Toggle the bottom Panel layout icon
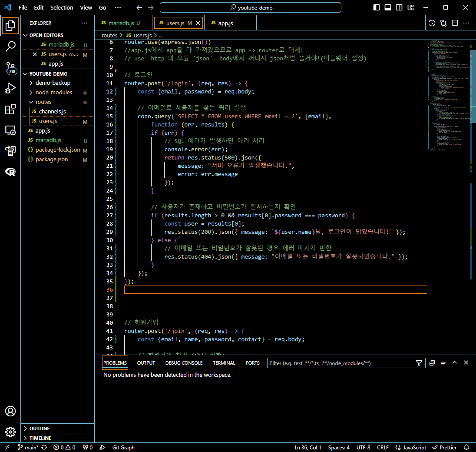The image size is (476, 452). point(388,7)
